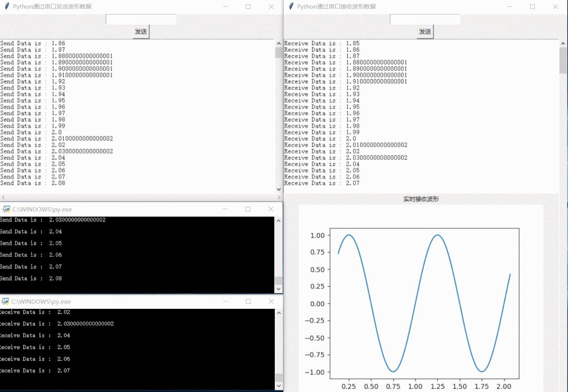This screenshot has width=568, height=392.
Task: Click the scrollbar thumb of the receive log
Action: point(563,60)
